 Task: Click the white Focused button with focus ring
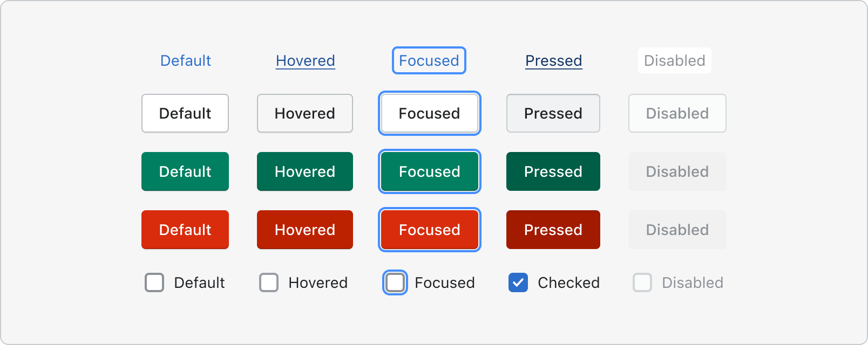pos(430,113)
